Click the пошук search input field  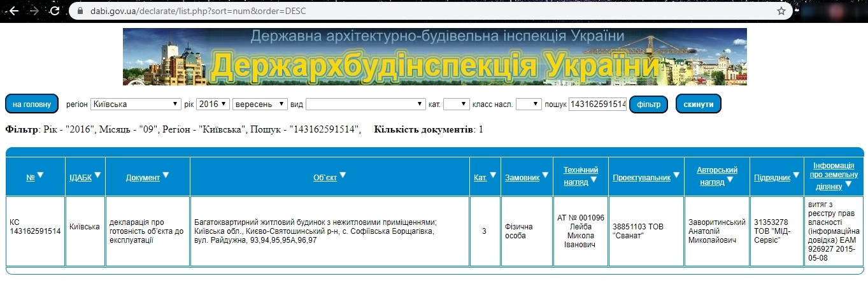click(x=598, y=104)
